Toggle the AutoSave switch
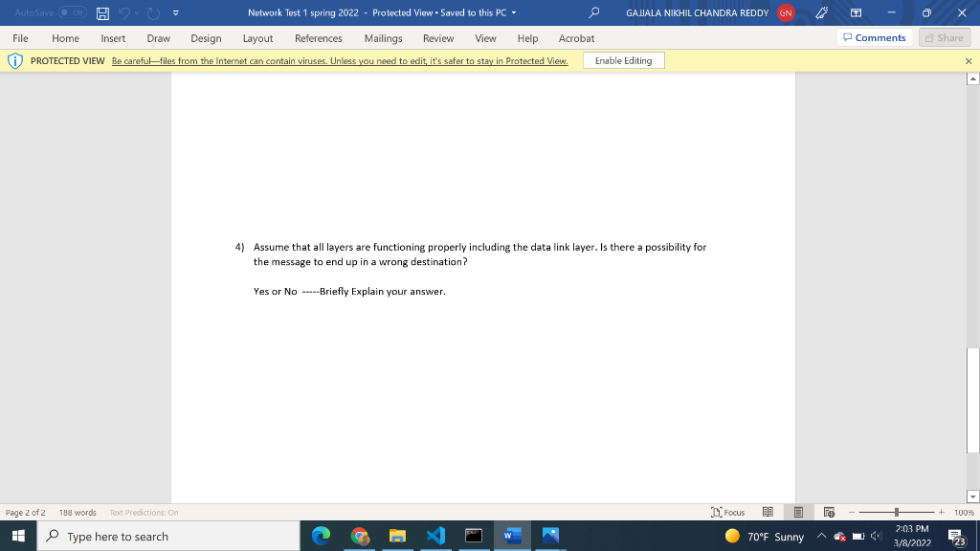The height and width of the screenshot is (551, 980). point(73,12)
